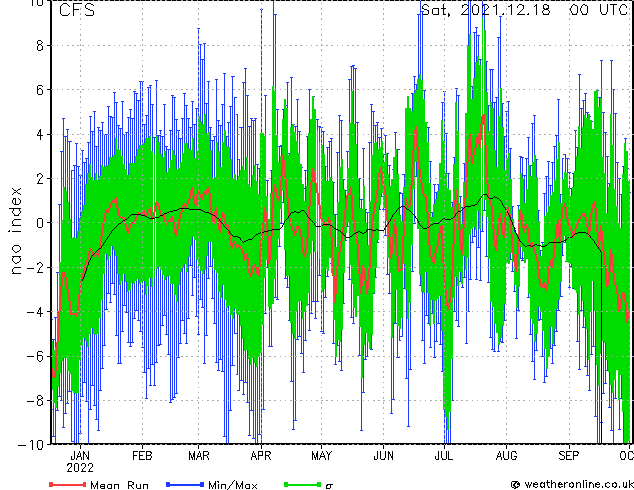Click the y-axis value -8

pos(35,401)
